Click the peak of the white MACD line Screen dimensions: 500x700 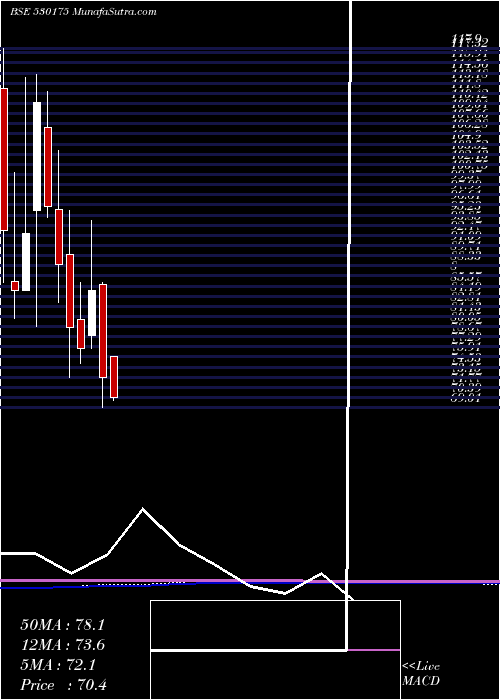pos(142,508)
